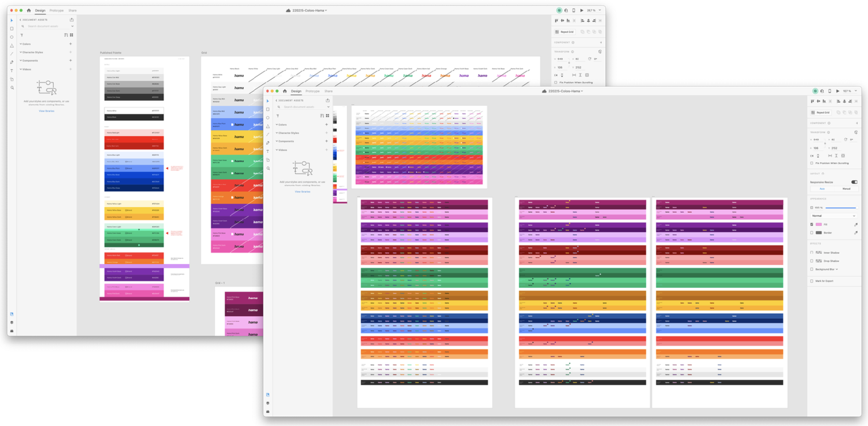The width and height of the screenshot is (868, 426).
Task: Enable the Drop Shadow checkbox
Action: tap(812, 261)
